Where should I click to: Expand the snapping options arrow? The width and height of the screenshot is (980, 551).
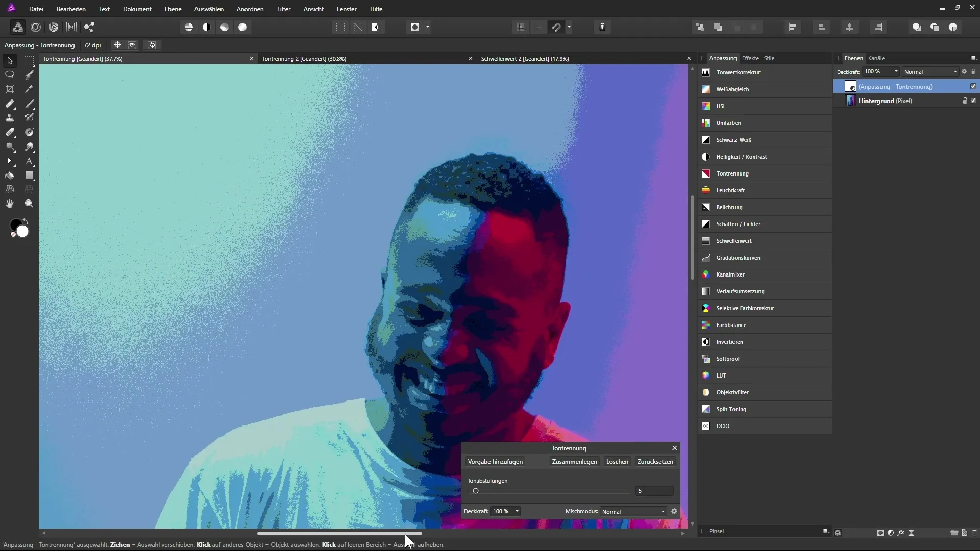click(x=569, y=27)
